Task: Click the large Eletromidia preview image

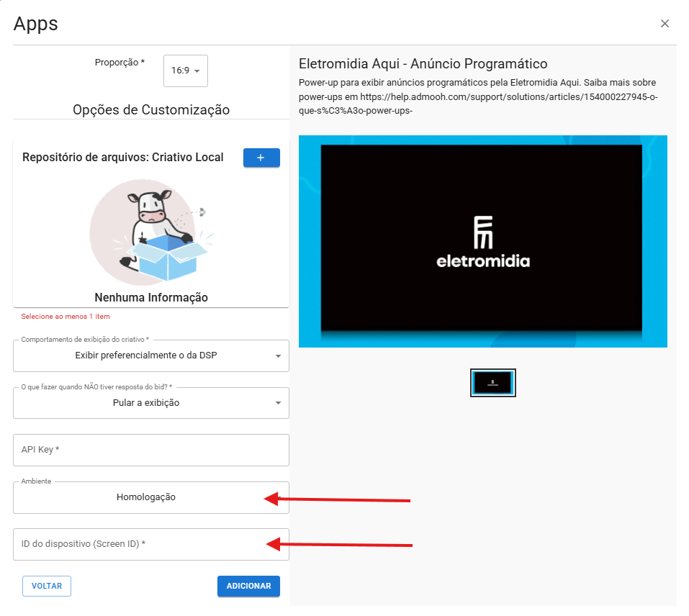Action: click(x=483, y=242)
